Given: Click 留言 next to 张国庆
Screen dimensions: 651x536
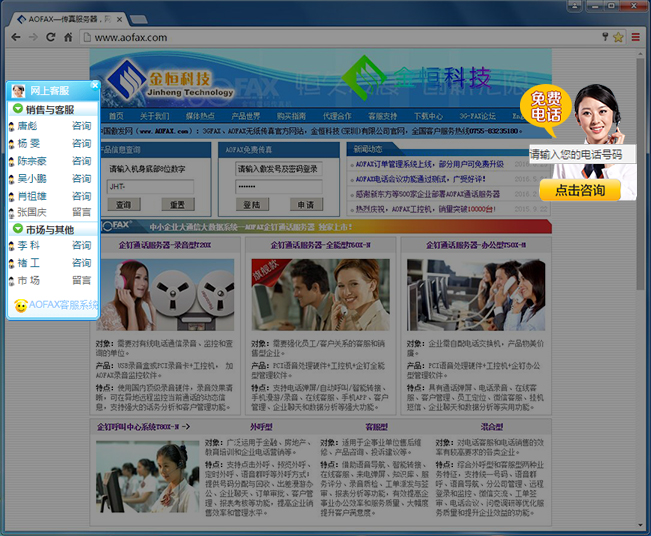Looking at the screenshot, I should point(81,212).
